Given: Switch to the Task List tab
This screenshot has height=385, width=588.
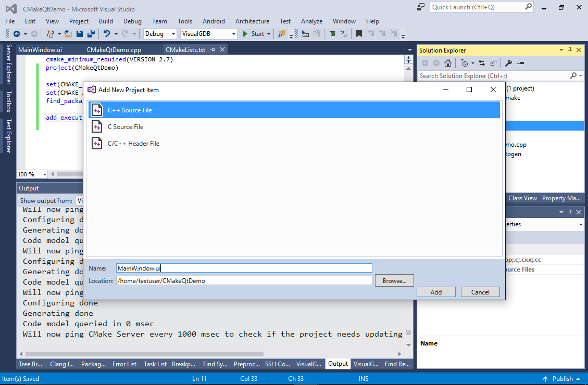Looking at the screenshot, I should [x=155, y=364].
